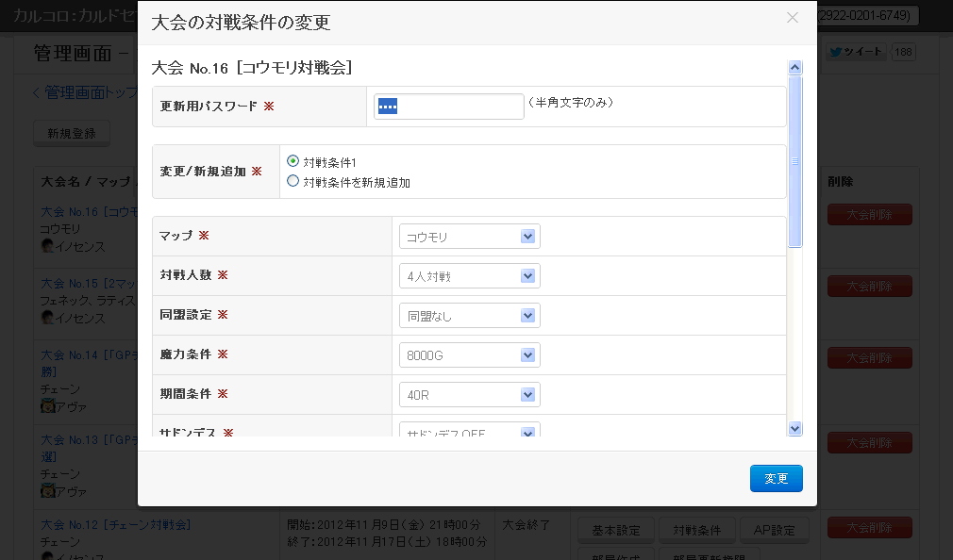This screenshot has height=560, width=953.
Task: Click the アヴァ avatar under 大会 No.14
Action: [46, 405]
